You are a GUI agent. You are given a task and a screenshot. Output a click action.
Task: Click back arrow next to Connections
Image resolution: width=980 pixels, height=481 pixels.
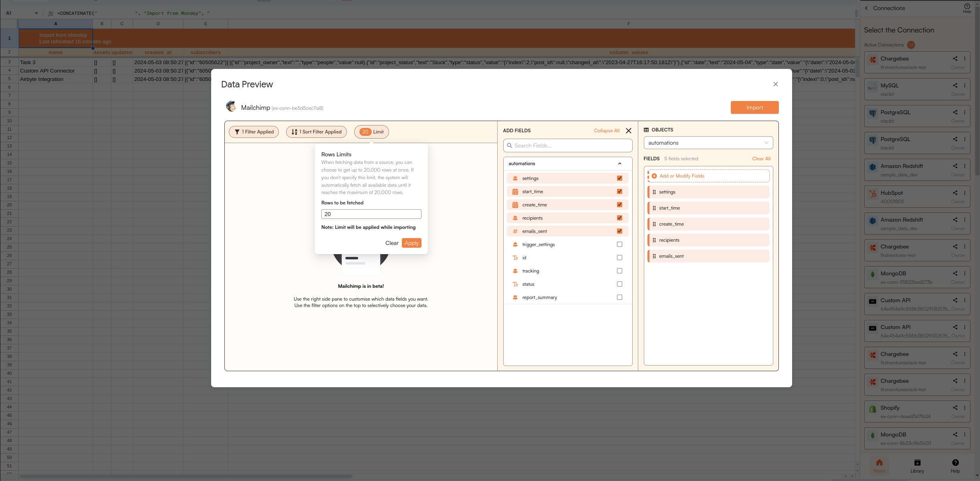pyautogui.click(x=867, y=8)
